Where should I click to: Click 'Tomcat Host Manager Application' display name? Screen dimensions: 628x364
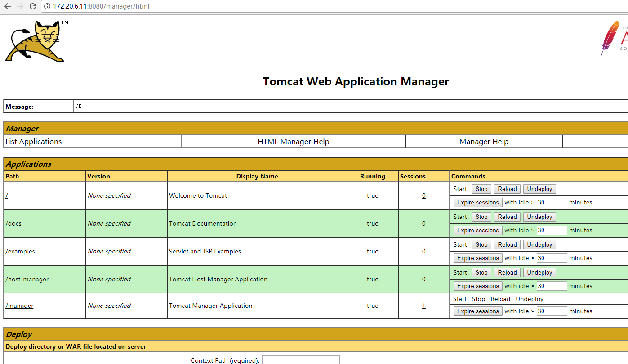[218, 279]
